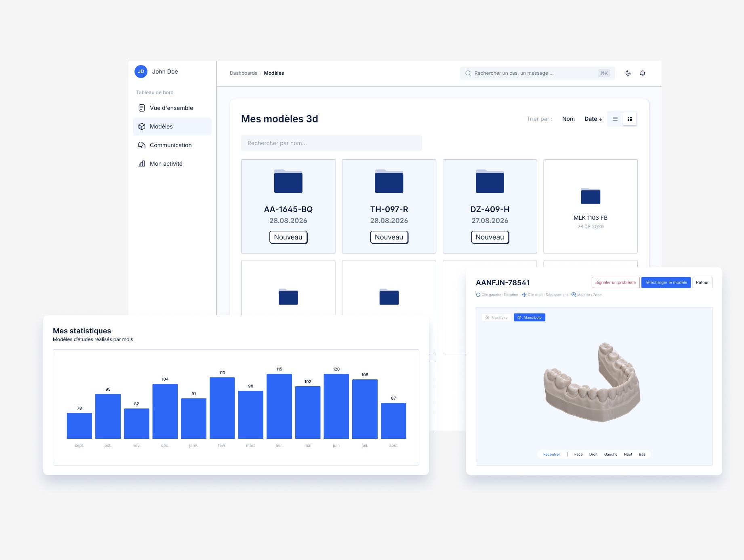Click the 3D dental model

[592, 382]
